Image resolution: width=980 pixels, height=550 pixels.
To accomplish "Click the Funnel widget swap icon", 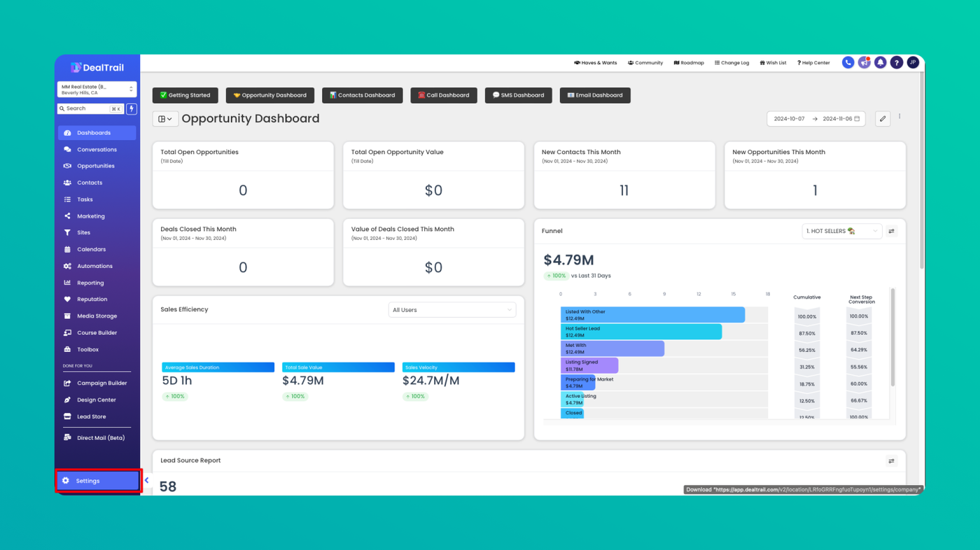I will tap(891, 231).
